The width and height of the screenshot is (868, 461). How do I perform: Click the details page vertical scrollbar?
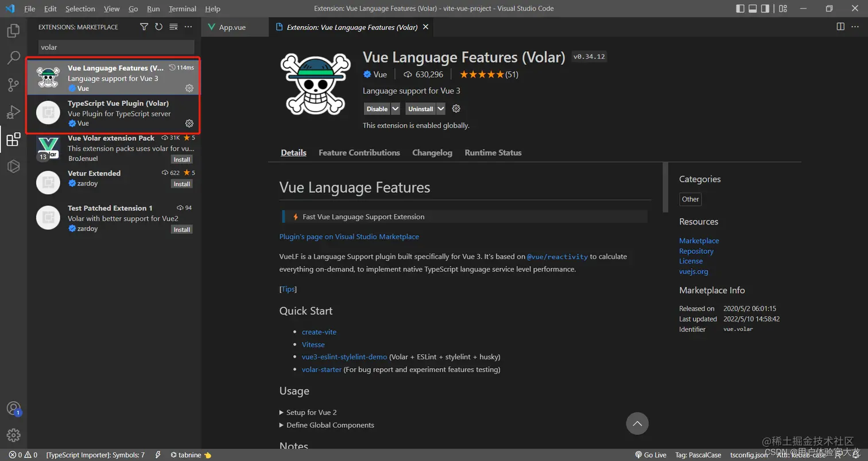[665, 187]
